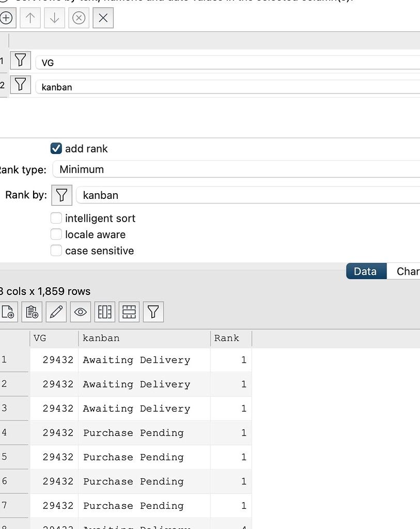
Task: Toggle the locale aware option
Action: (x=56, y=235)
